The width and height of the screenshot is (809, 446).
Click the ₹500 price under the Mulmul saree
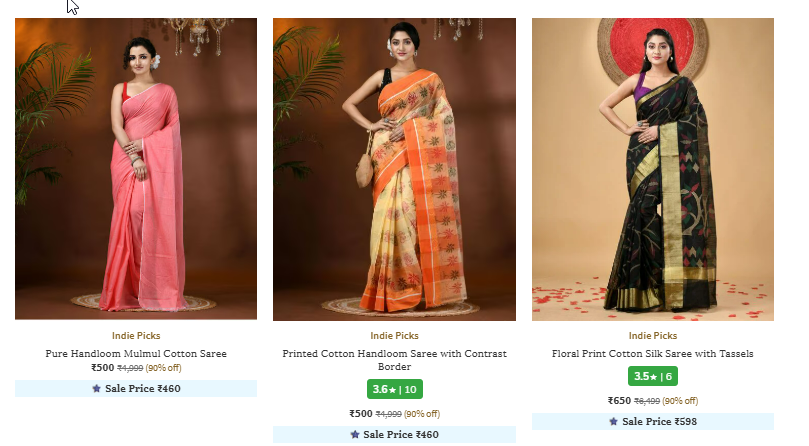click(103, 368)
